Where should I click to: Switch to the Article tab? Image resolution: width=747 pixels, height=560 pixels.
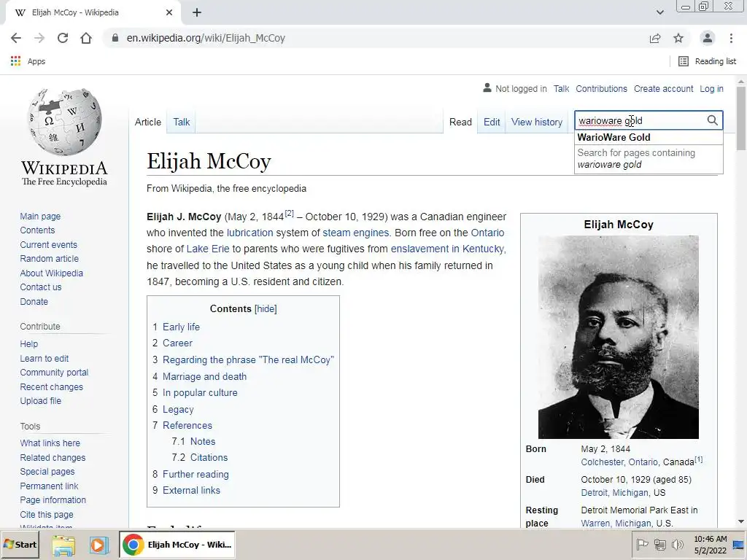[147, 122]
